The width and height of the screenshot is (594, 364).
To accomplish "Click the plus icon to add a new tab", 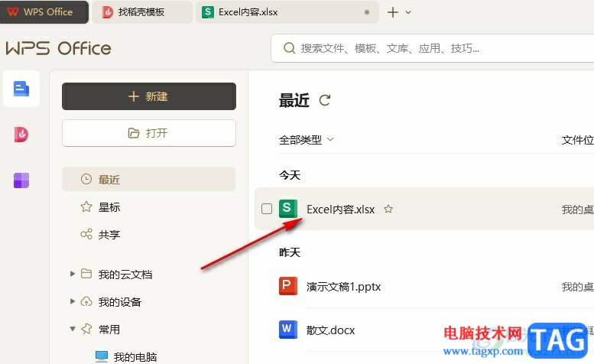I will click(x=393, y=12).
